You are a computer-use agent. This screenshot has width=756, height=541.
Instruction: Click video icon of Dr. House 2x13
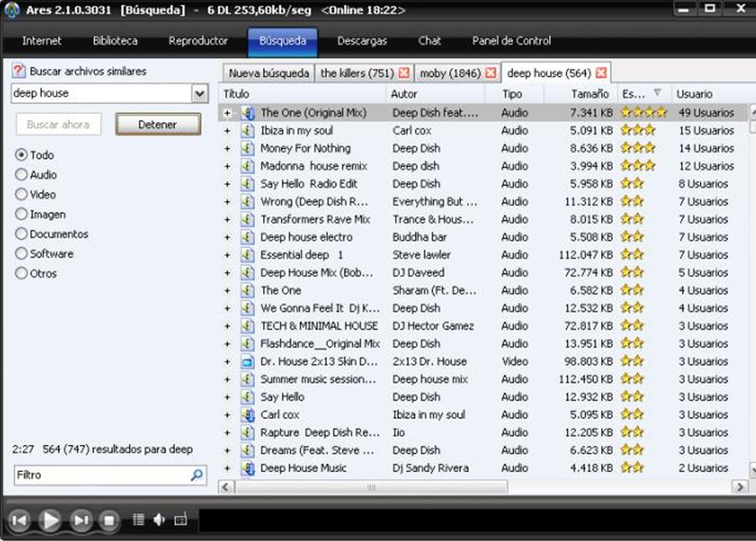tap(247, 362)
